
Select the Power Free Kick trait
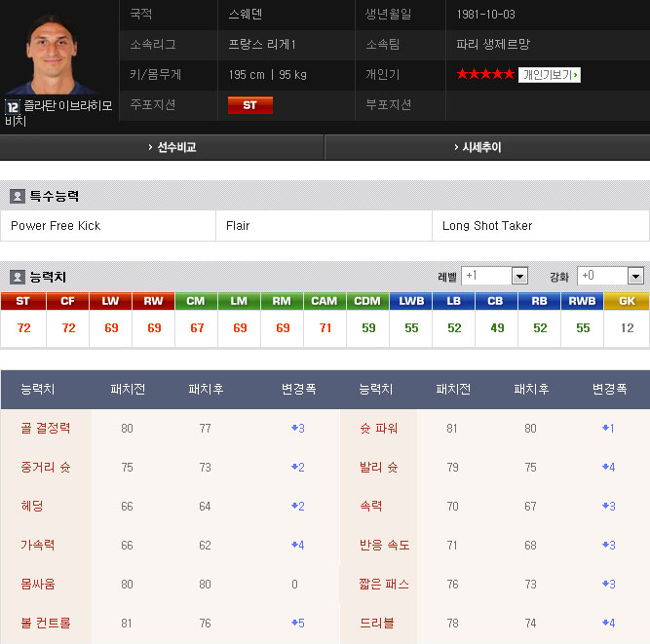click(x=56, y=226)
